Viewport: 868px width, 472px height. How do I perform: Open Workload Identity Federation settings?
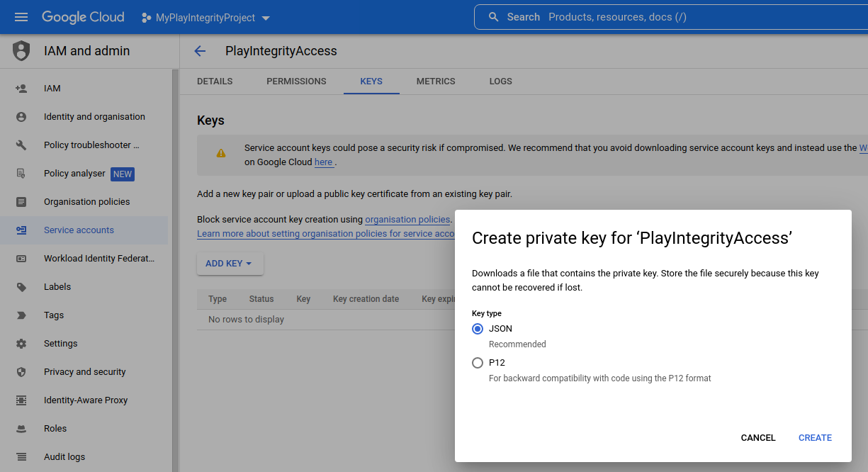pyautogui.click(x=98, y=258)
